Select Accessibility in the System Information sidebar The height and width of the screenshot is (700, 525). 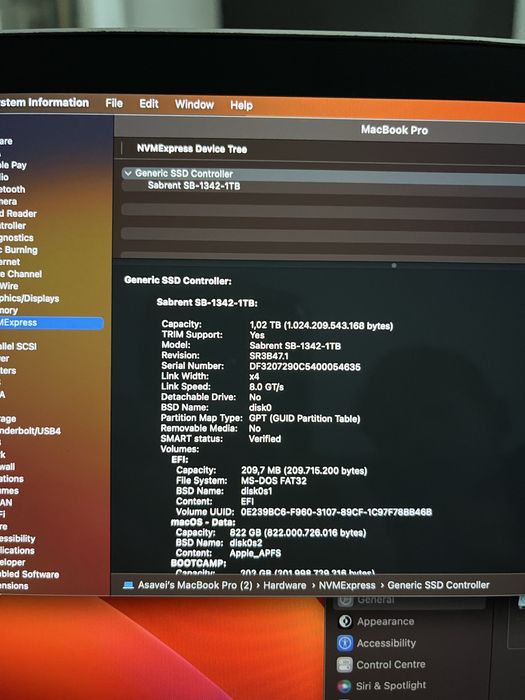click(x=18, y=539)
